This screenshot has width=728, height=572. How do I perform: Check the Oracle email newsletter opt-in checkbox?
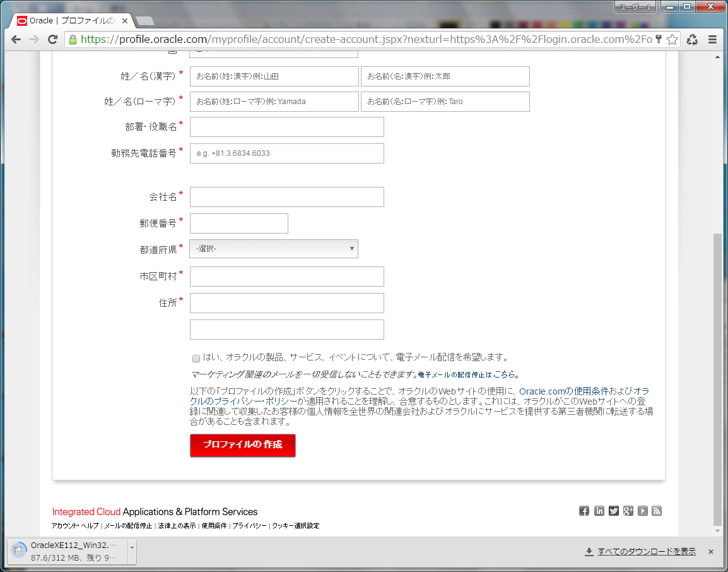[x=196, y=358]
